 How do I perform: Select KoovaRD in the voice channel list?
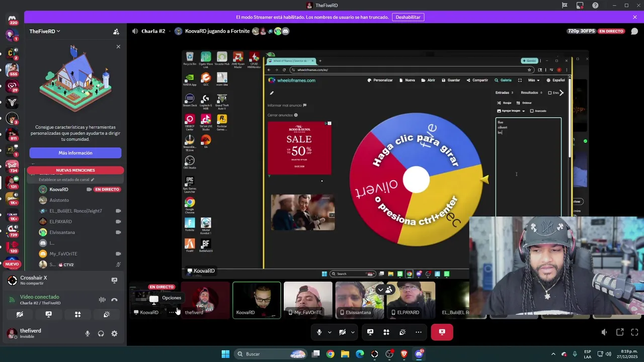click(x=80, y=190)
